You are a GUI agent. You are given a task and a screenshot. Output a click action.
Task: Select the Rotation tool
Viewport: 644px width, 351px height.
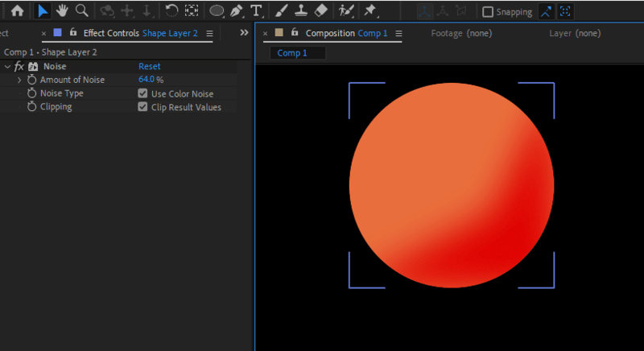171,11
